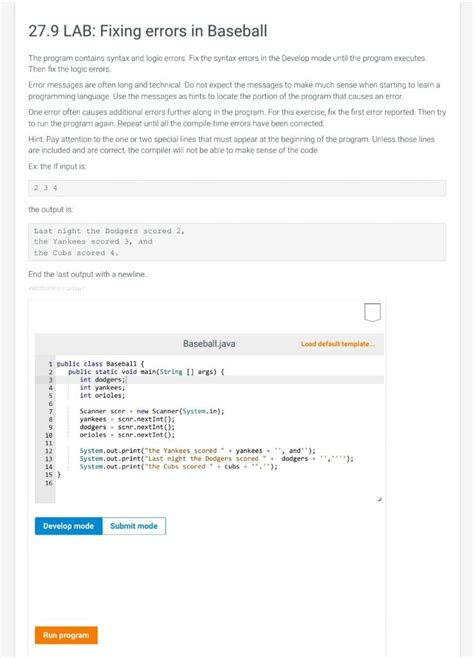Click the Scanner scnr declaration line
This screenshot has width=474, height=658.
tap(152, 411)
